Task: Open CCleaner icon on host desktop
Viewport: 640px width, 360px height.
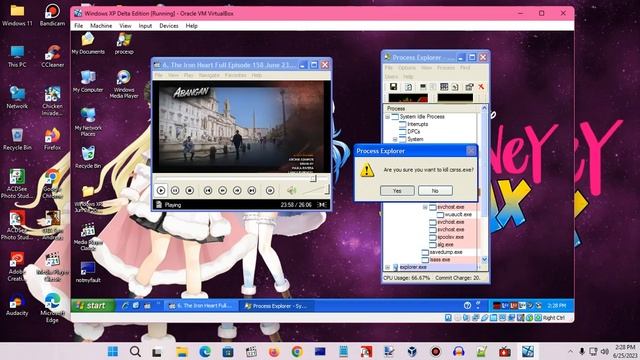Action: [x=53, y=56]
